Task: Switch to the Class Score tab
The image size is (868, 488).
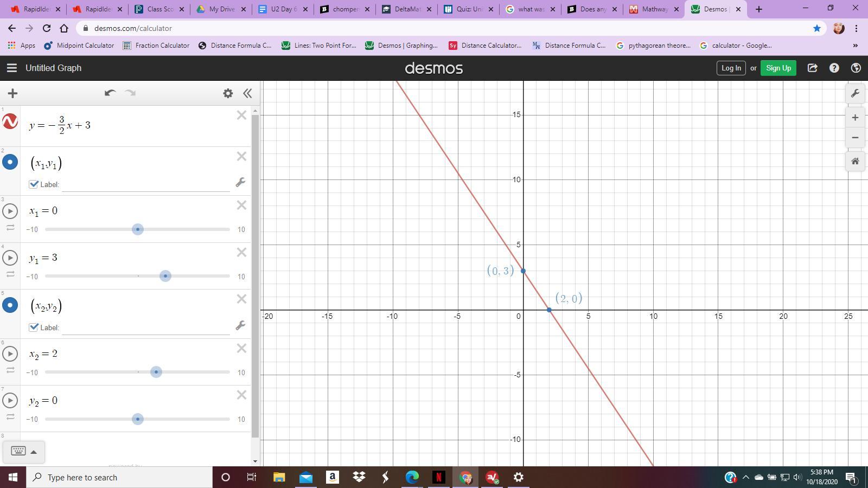Action: pyautogui.click(x=160, y=9)
